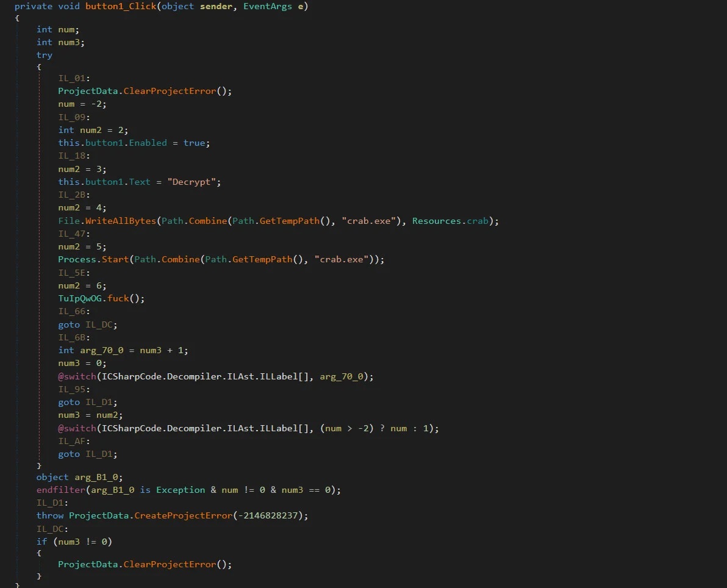
Task: Click the IL_5E label
Action: pyautogui.click(x=74, y=273)
